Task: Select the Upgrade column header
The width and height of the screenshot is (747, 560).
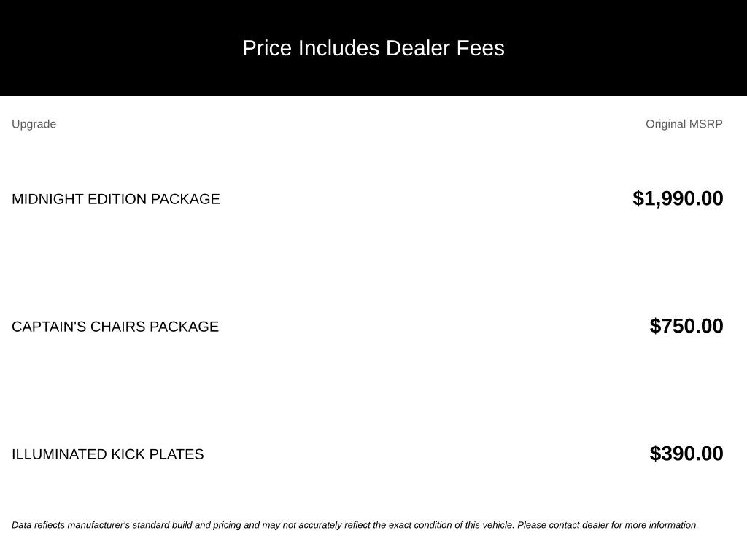Action: click(x=34, y=124)
